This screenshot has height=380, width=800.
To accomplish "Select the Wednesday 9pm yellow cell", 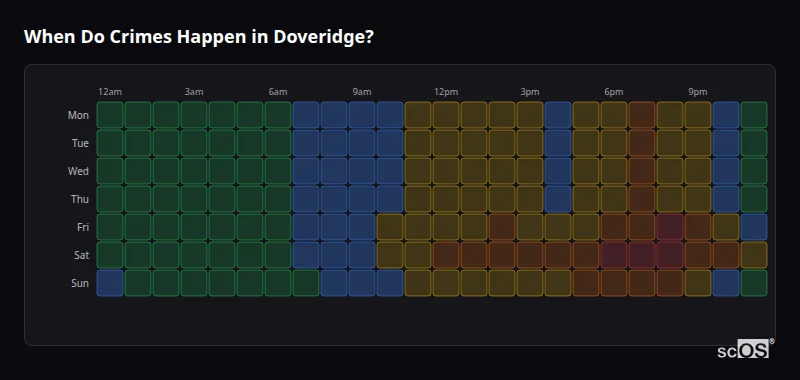I will point(698,171).
